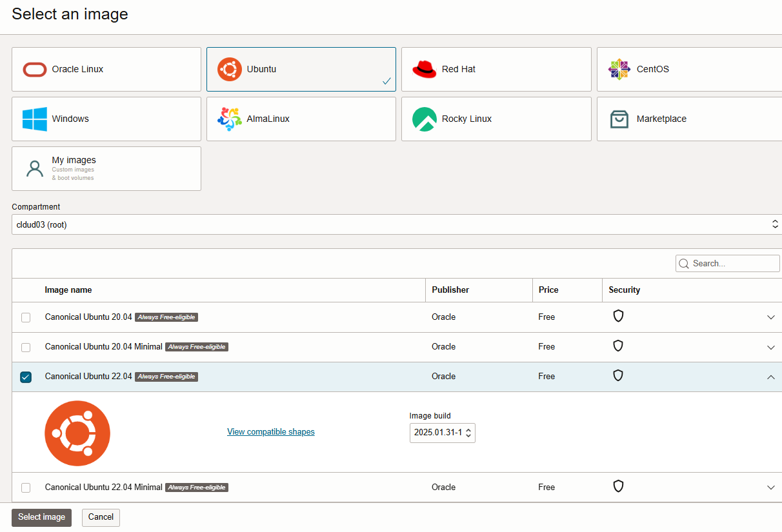The image size is (782, 532).
Task: Expand the Canonical Ubuntu 20.04 row
Action: (770, 317)
